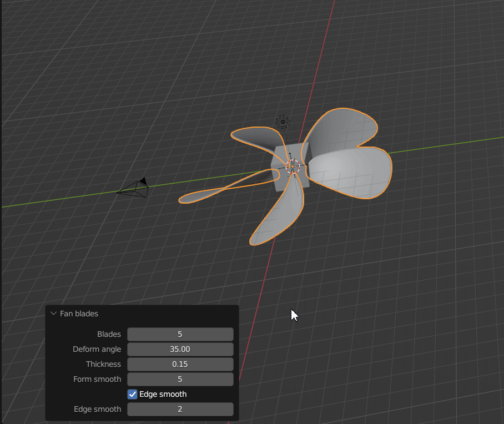The image size is (504, 424).
Task: Adjust the Thickness slider showing 0.15
Action: [180, 364]
